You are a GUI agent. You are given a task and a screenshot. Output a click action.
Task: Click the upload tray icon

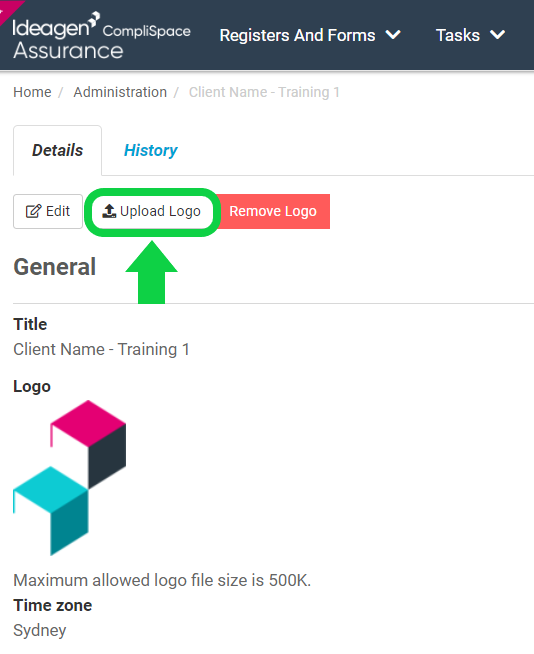coord(109,211)
